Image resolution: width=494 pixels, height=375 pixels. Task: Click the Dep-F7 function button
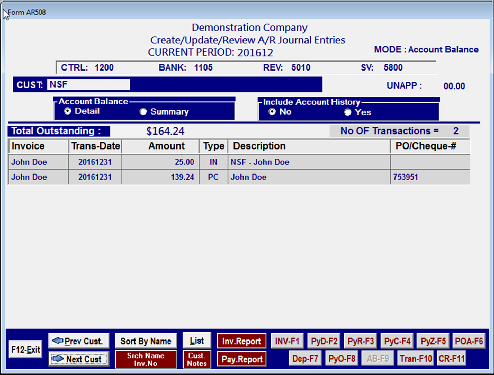pos(305,358)
